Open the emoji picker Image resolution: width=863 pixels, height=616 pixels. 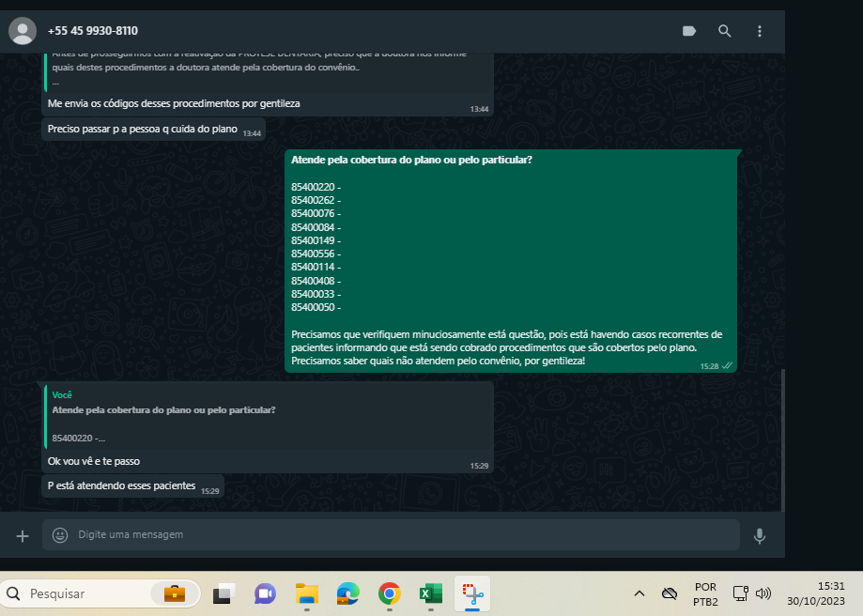pyautogui.click(x=60, y=535)
